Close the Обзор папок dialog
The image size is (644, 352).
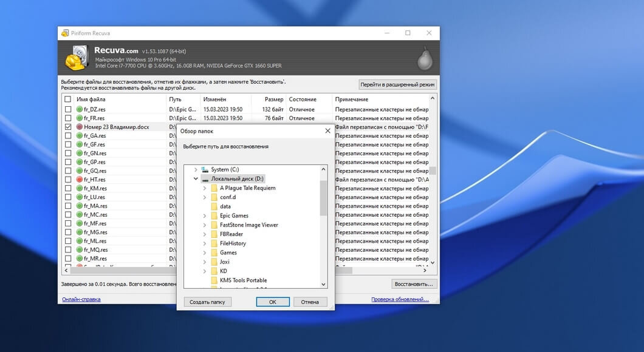pyautogui.click(x=327, y=131)
